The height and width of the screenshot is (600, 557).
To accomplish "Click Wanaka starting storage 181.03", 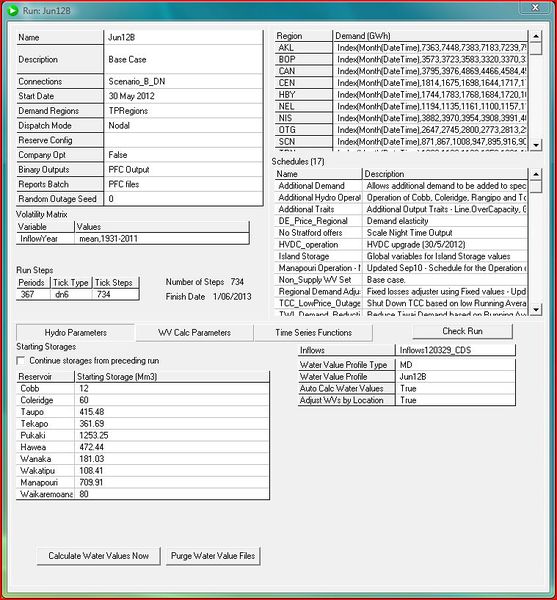I will (172, 459).
